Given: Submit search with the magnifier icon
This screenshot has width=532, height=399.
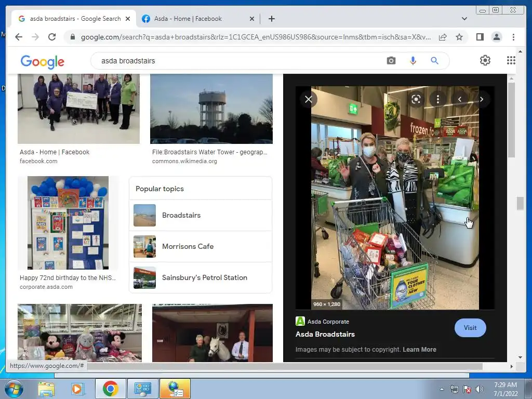Looking at the screenshot, I should [x=434, y=61].
